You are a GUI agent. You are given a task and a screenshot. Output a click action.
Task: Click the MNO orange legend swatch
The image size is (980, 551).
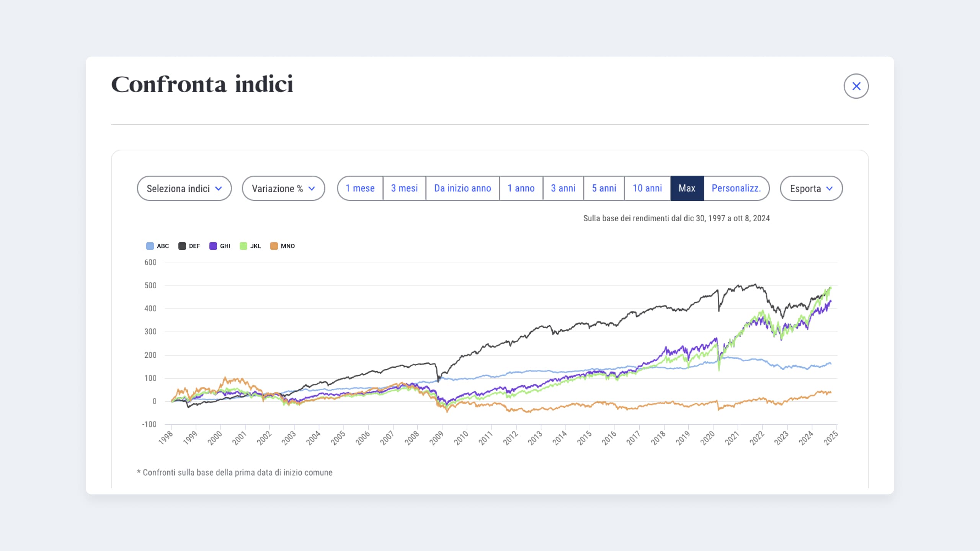tap(274, 246)
